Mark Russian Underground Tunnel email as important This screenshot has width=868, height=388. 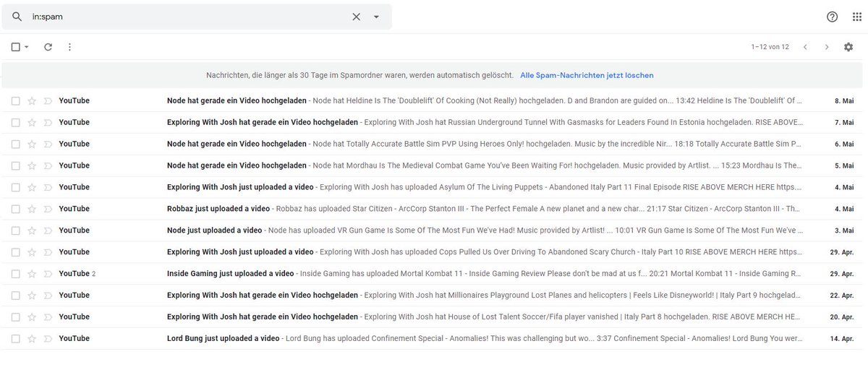tap(48, 122)
